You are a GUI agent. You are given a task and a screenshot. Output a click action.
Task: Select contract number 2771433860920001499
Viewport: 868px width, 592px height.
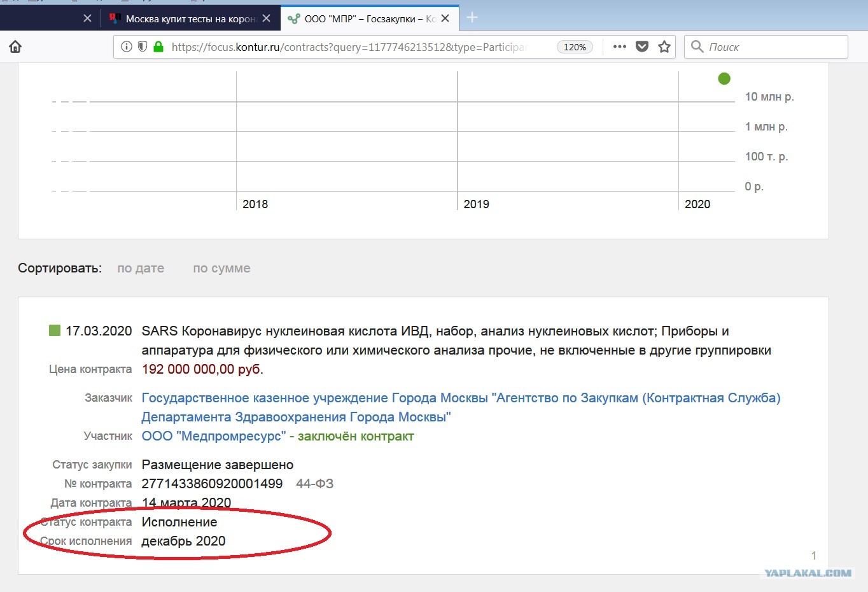(x=212, y=484)
